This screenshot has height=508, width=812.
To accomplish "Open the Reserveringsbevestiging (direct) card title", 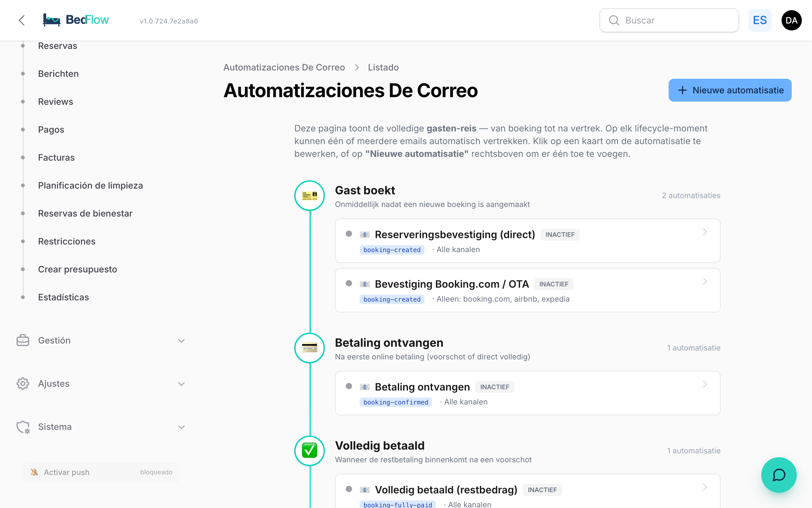I will coord(455,234).
